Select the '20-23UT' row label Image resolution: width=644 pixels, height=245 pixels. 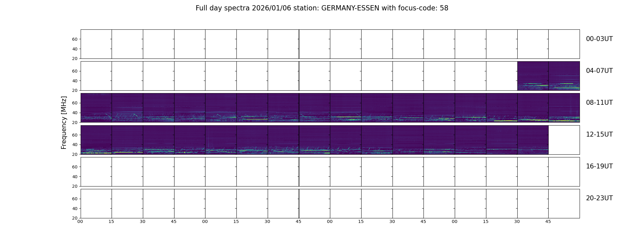point(599,198)
